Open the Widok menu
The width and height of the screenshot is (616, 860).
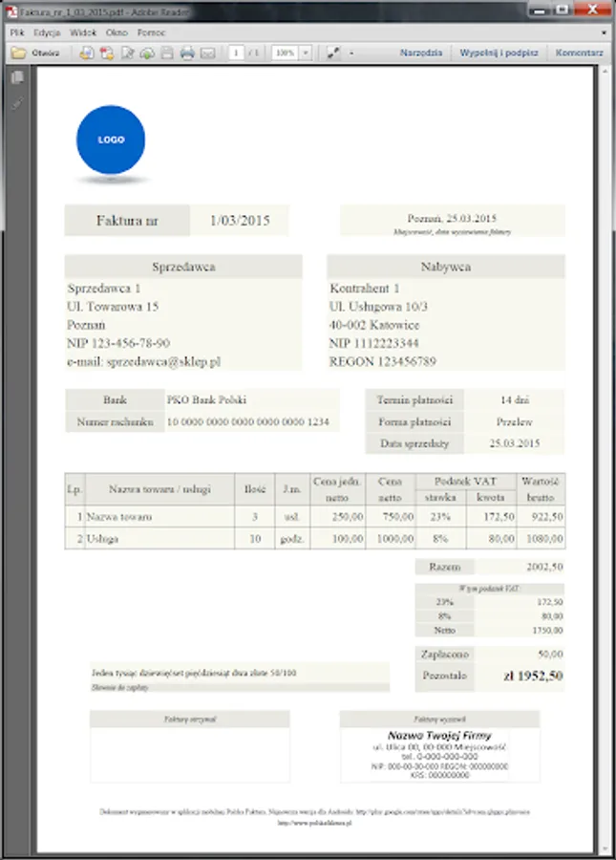coord(83,32)
